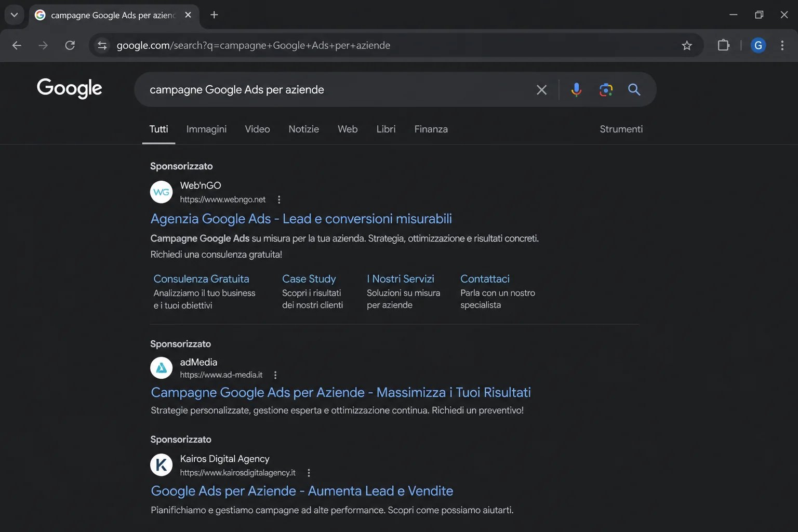The width and height of the screenshot is (798, 532).
Task: Bookmark this page with star icon
Action: point(687,45)
